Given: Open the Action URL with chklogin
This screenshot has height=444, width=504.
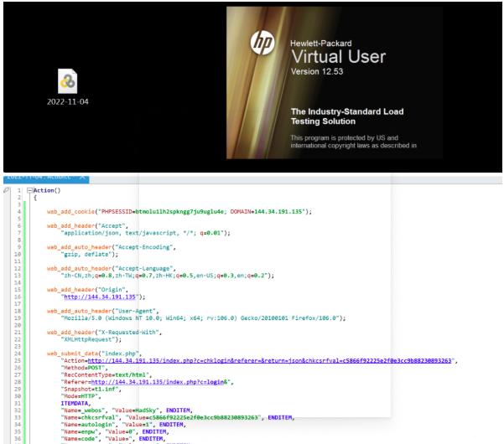Looking at the screenshot, I should 269,360.
